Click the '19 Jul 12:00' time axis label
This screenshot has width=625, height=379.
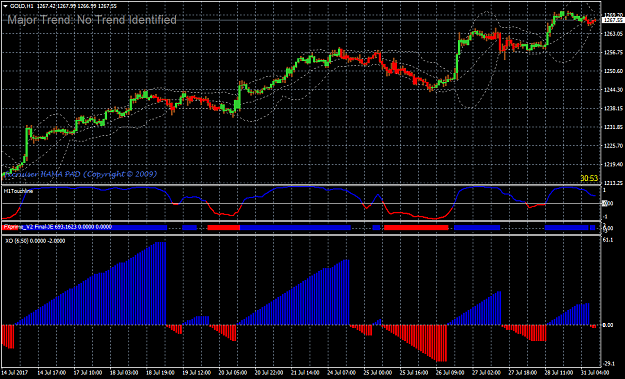[x=197, y=373]
